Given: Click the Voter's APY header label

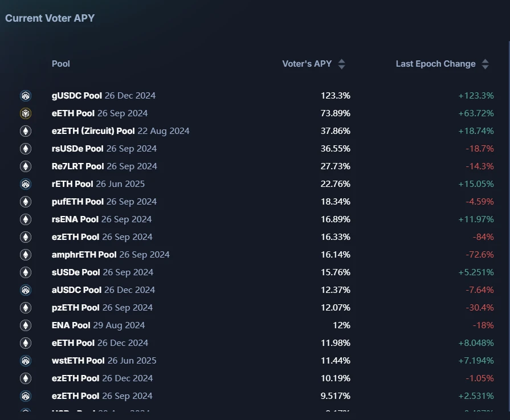Looking at the screenshot, I should [307, 64].
